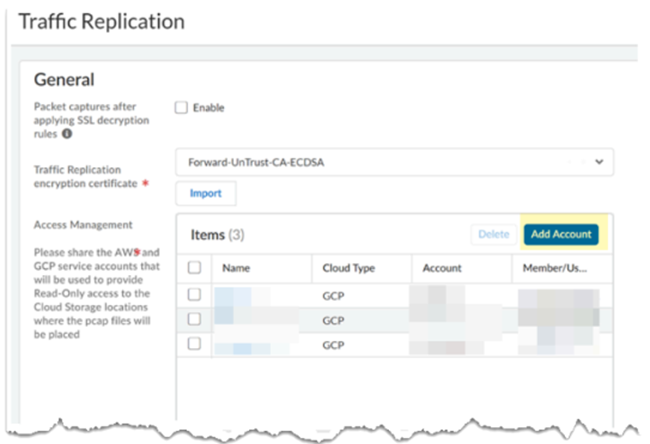This screenshot has width=650, height=444.
Task: Click the Account column header
Action: pyautogui.click(x=442, y=268)
